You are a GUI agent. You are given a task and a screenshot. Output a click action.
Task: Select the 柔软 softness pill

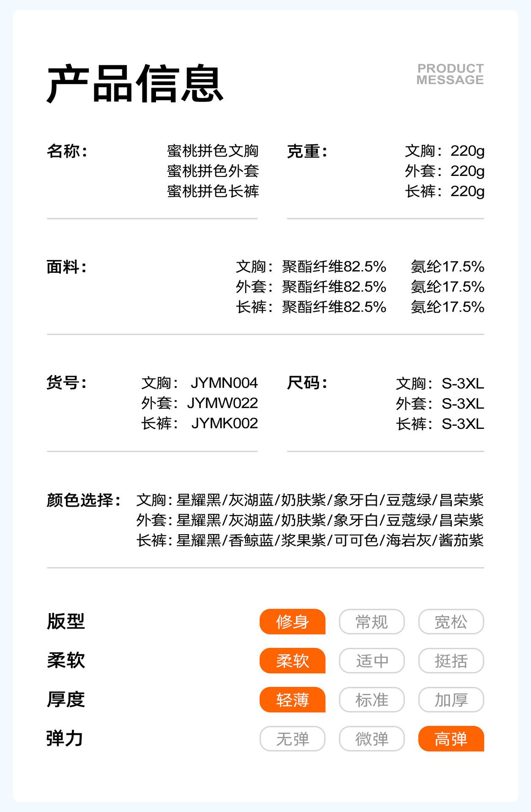point(292,661)
